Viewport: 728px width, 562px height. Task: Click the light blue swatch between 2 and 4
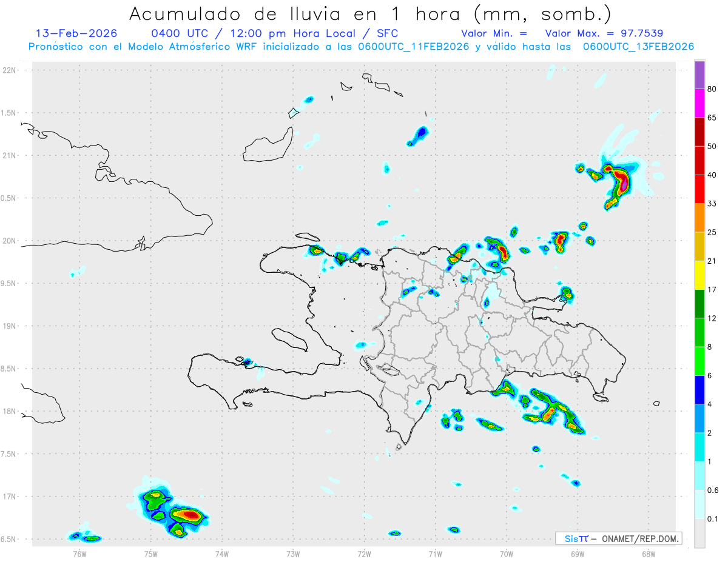pyautogui.click(x=699, y=418)
